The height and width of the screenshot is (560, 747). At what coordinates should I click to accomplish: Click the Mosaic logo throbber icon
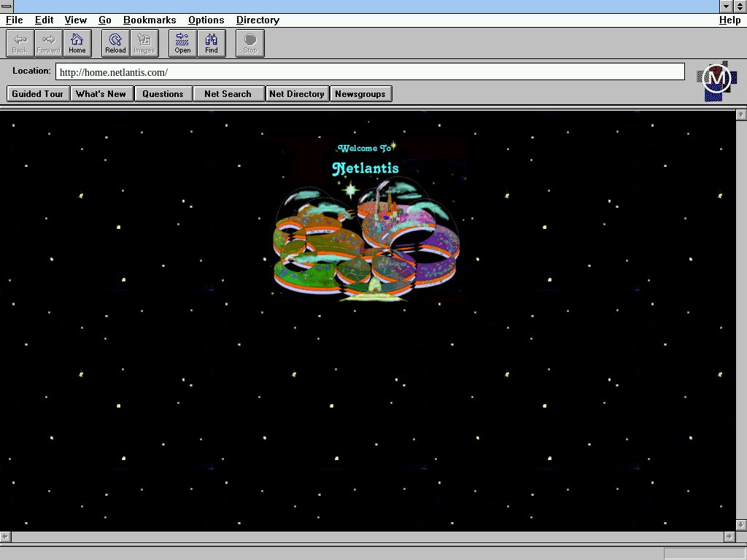[x=716, y=79]
